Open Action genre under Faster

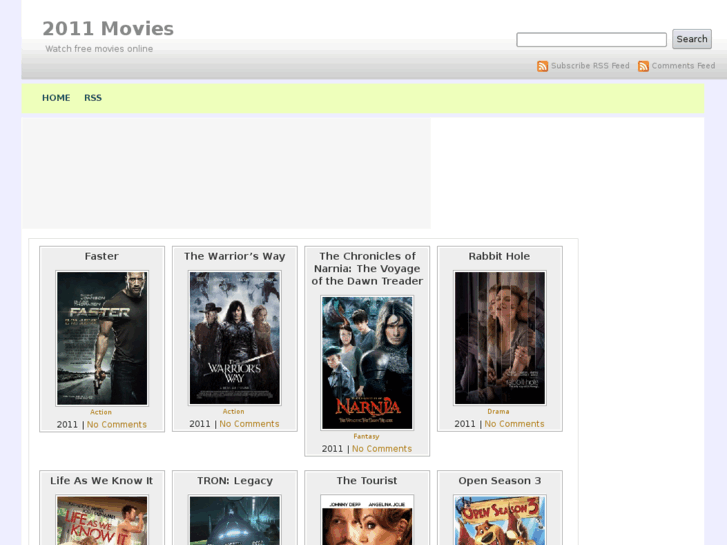point(101,412)
